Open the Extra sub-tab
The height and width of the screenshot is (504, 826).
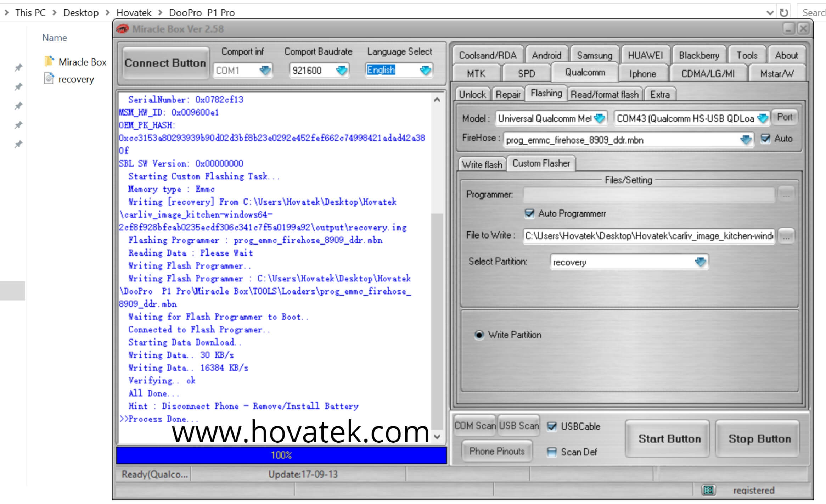pyautogui.click(x=660, y=94)
